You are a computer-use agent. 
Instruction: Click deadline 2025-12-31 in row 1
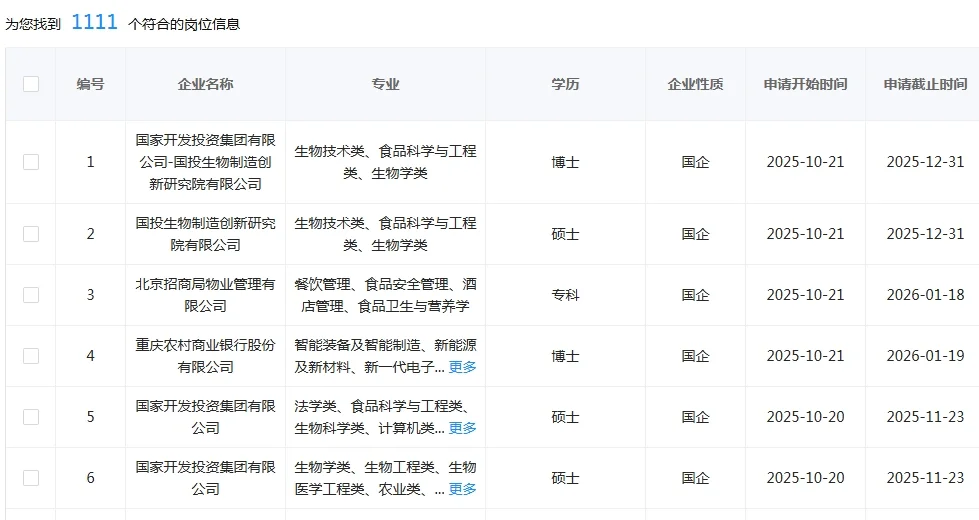pos(925,162)
